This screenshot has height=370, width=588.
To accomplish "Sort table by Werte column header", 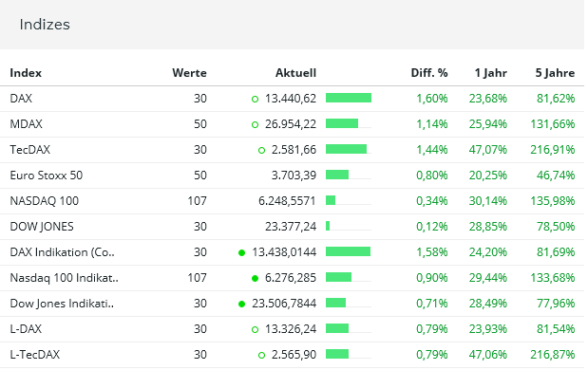I will click(x=189, y=73).
